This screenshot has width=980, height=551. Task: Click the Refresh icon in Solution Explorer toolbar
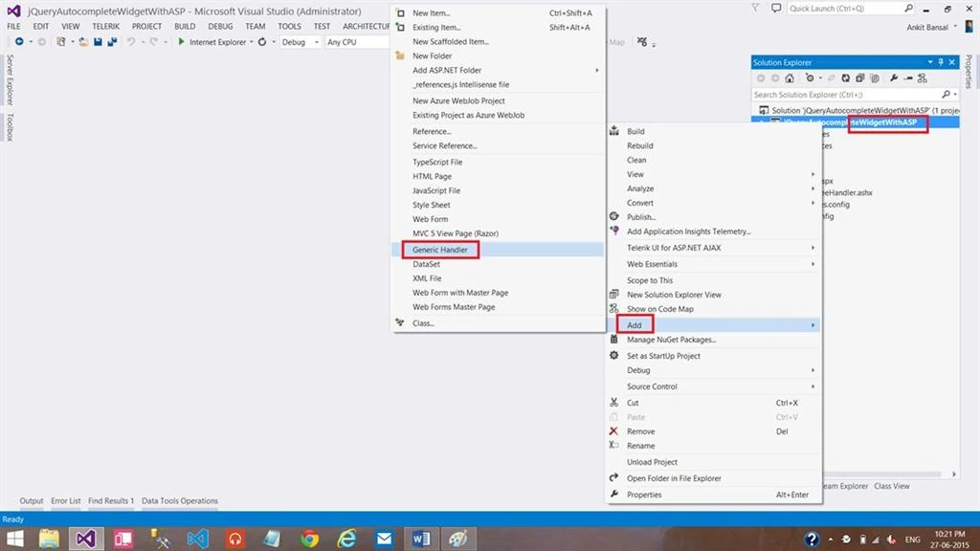point(846,78)
